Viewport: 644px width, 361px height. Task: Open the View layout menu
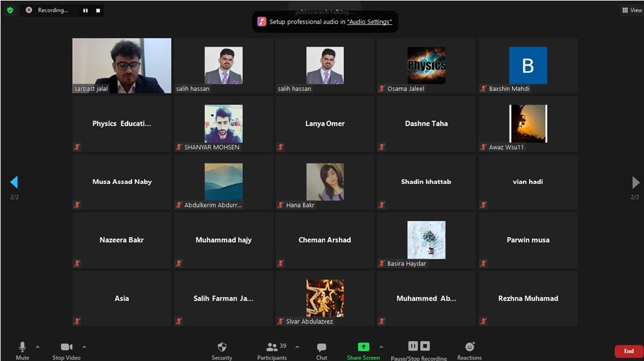(631, 10)
